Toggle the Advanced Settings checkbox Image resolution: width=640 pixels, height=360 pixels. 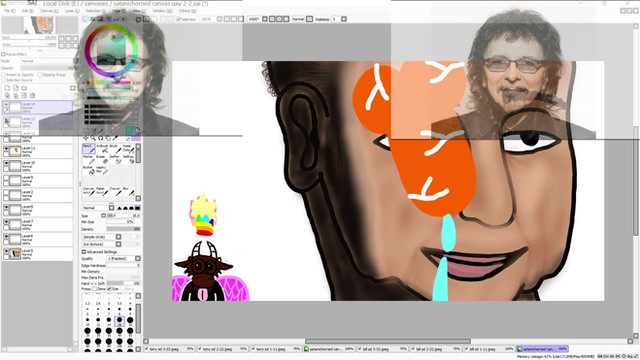[x=84, y=252]
